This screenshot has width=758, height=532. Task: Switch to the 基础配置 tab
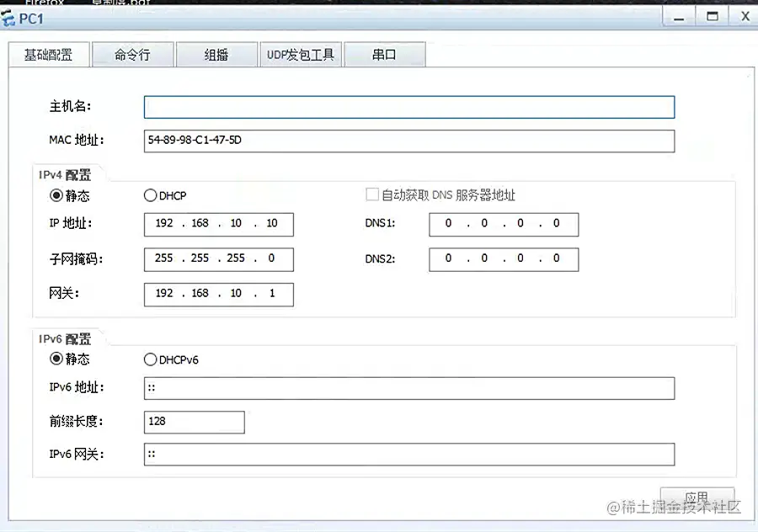click(49, 55)
